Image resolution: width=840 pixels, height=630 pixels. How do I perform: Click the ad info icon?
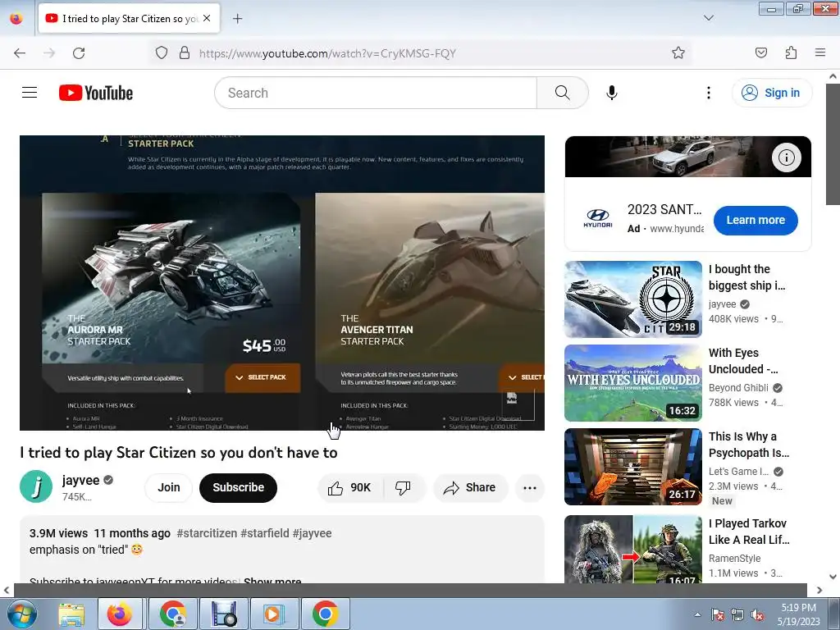786,157
